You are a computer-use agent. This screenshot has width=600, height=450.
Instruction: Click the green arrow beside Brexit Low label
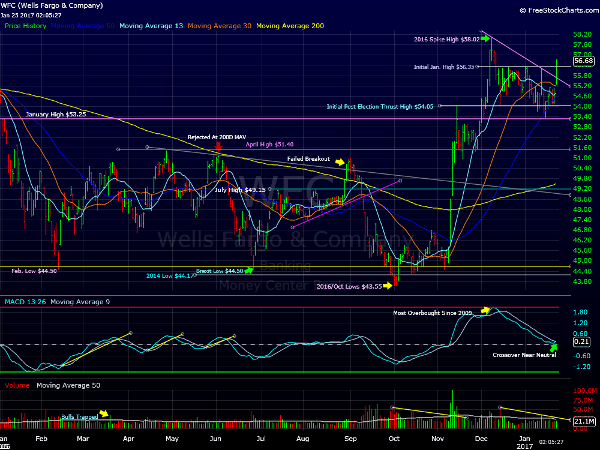[x=249, y=271]
